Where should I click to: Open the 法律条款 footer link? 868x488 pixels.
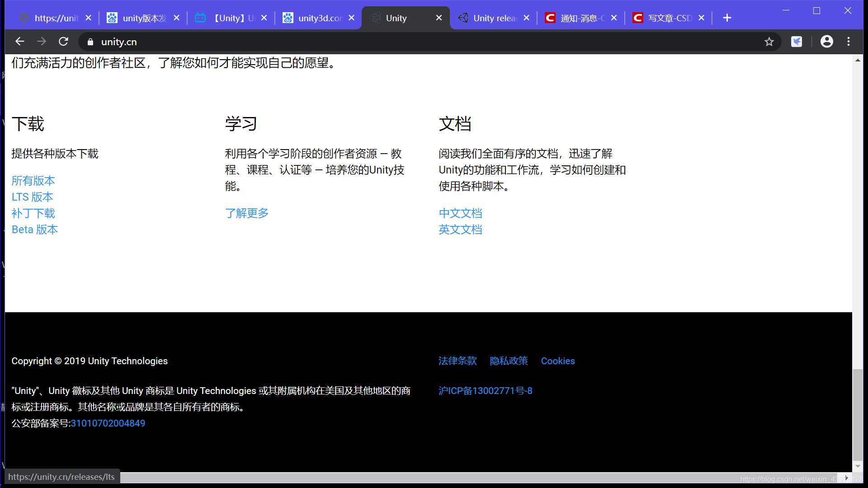pos(458,361)
